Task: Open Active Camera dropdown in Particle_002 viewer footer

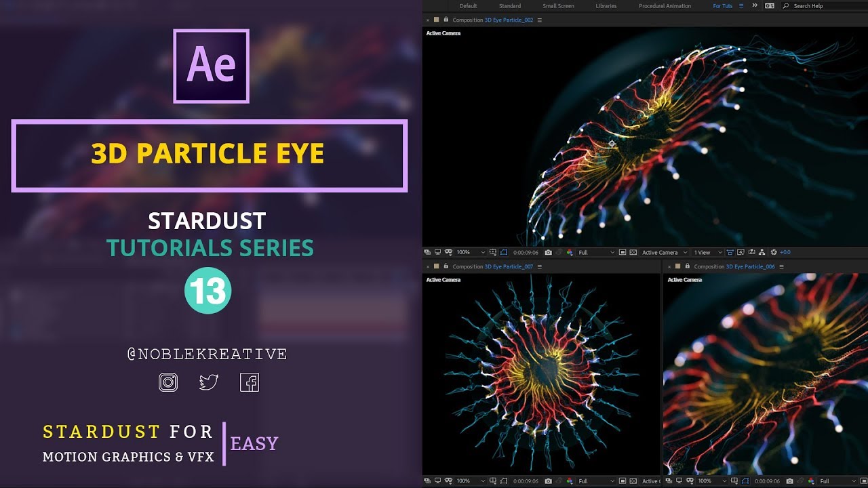Action: click(665, 252)
